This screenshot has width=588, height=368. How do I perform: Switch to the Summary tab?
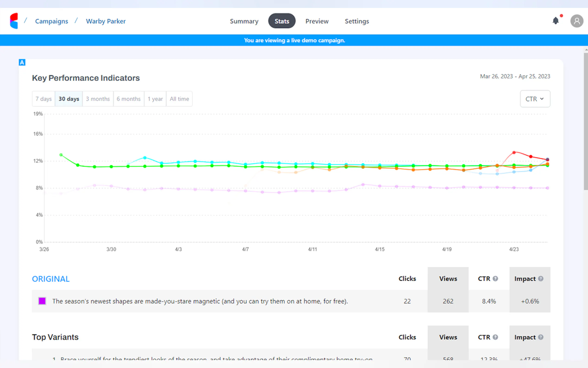click(244, 21)
